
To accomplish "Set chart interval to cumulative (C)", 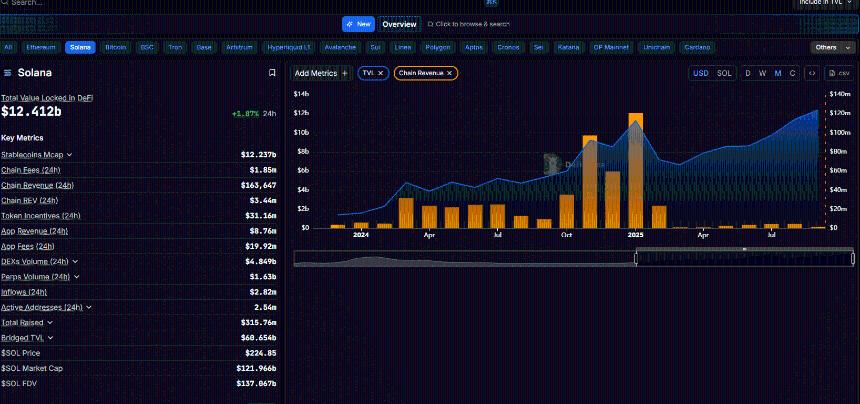I will (792, 73).
